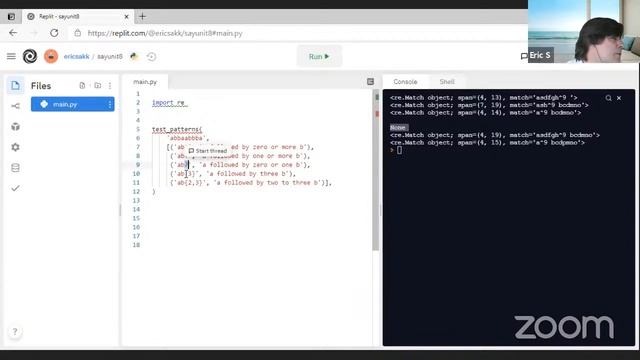
Task: Add a new folder in Files panel
Action: pyautogui.click(x=98, y=85)
